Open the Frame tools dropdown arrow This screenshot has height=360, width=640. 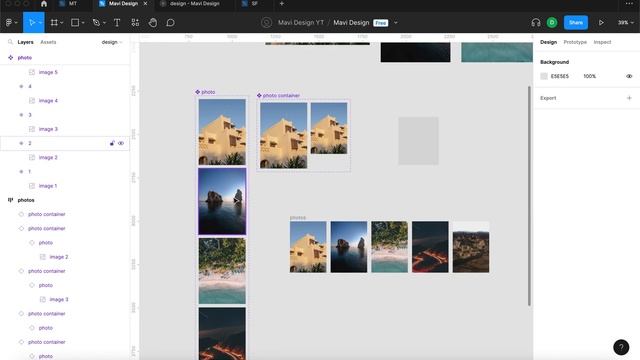pyautogui.click(x=62, y=23)
